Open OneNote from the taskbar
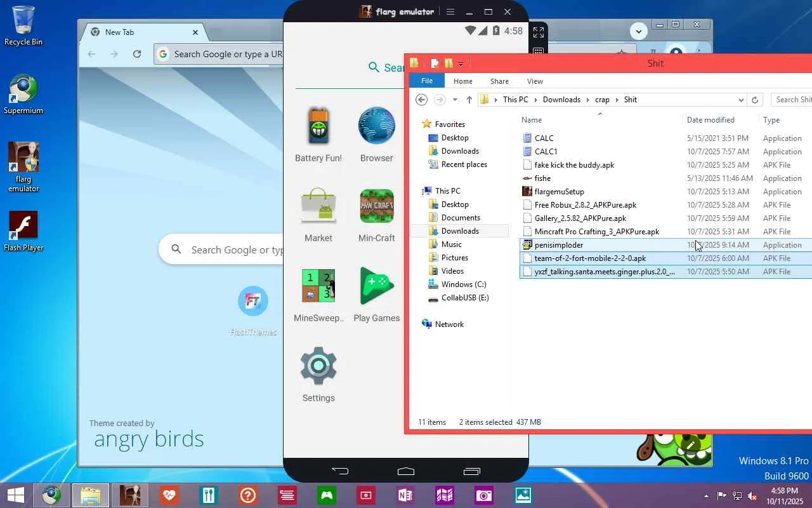 coord(405,495)
